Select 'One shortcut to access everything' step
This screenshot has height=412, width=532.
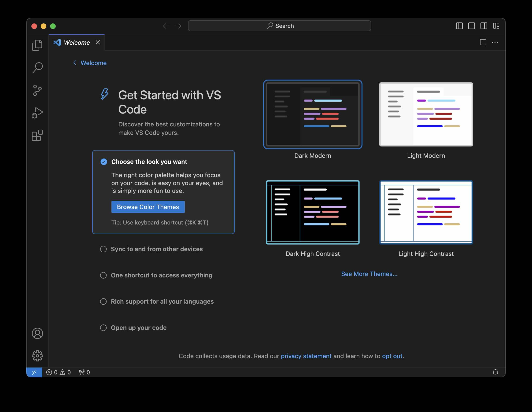click(162, 275)
